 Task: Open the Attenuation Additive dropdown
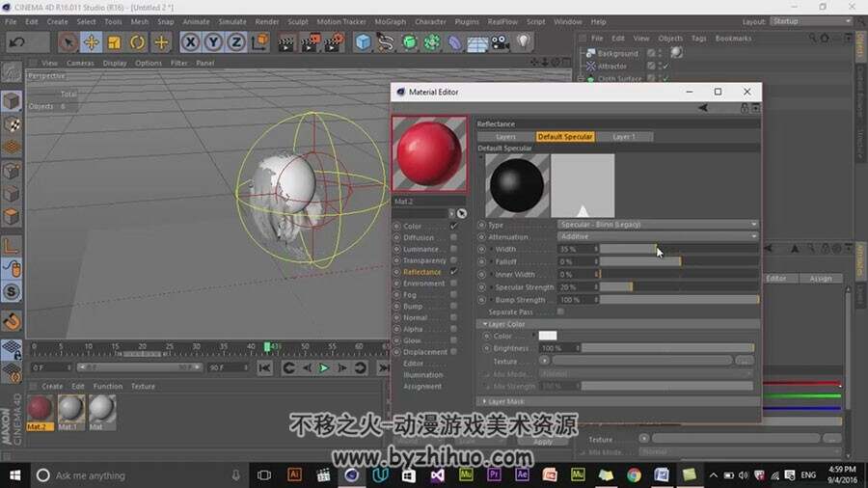click(658, 237)
